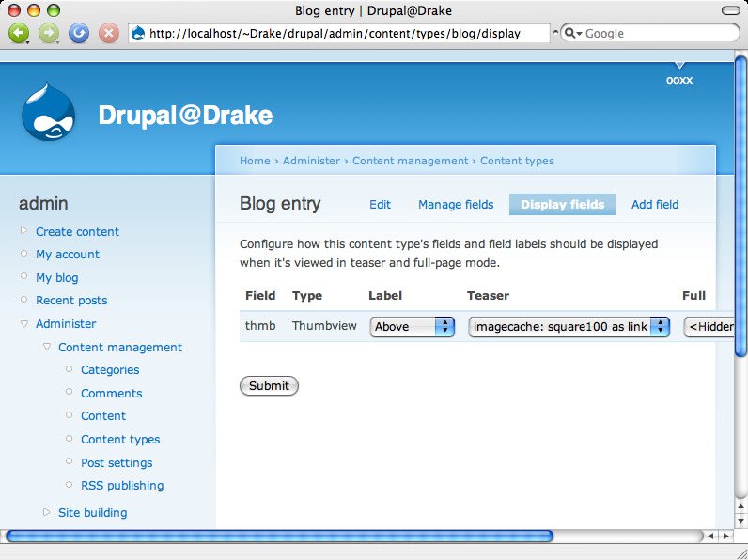Reload the page with the blue refresh icon
The image size is (748, 560).
click(79, 34)
